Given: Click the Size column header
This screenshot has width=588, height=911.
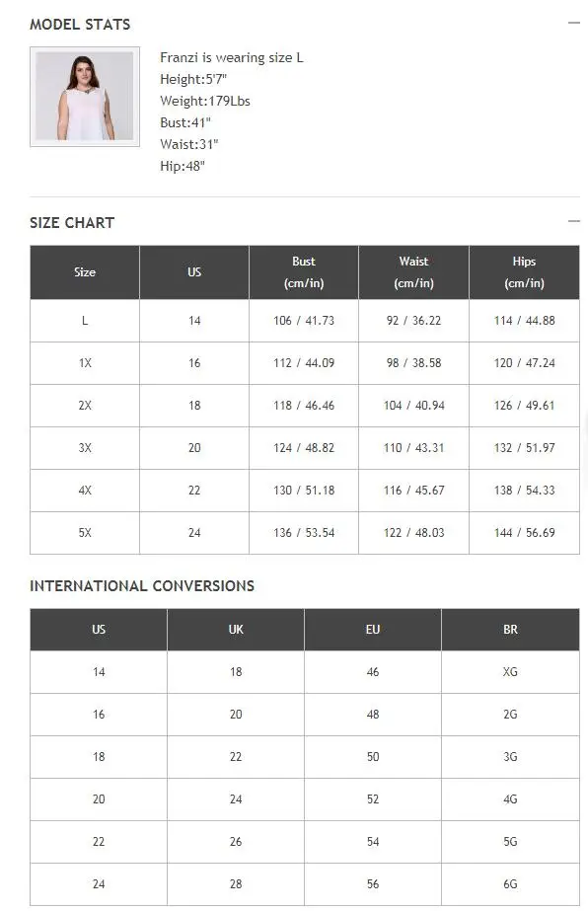Looking at the screenshot, I should [85, 271].
